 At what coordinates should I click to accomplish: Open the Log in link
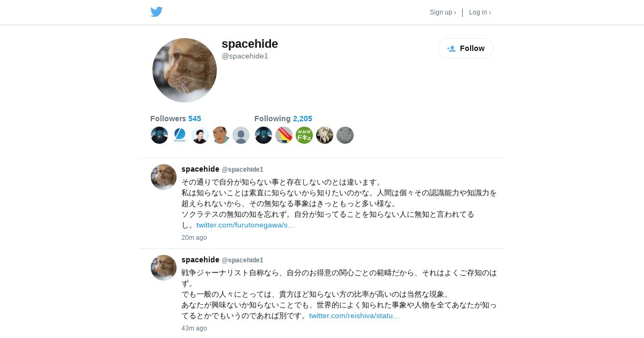pyautogui.click(x=480, y=12)
